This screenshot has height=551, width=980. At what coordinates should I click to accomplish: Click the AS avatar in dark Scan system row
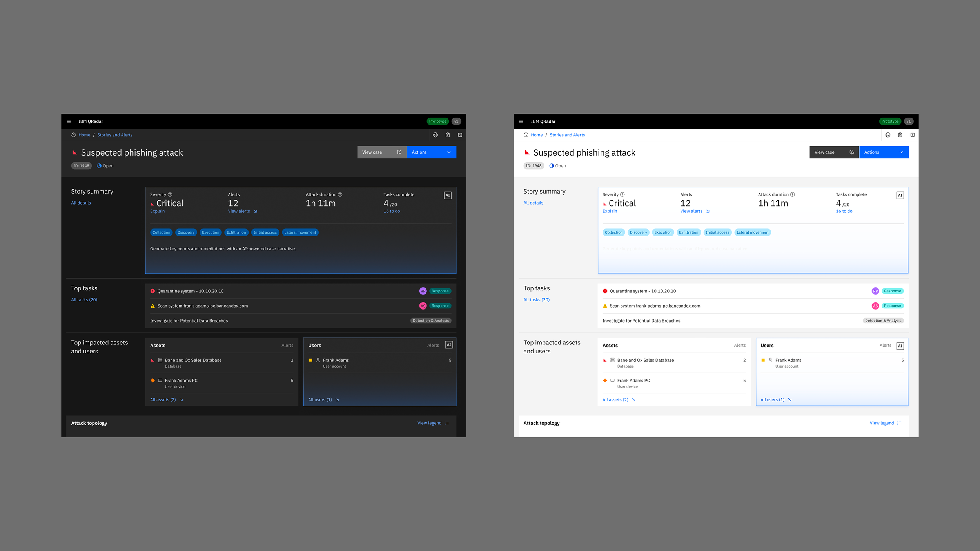[423, 306]
